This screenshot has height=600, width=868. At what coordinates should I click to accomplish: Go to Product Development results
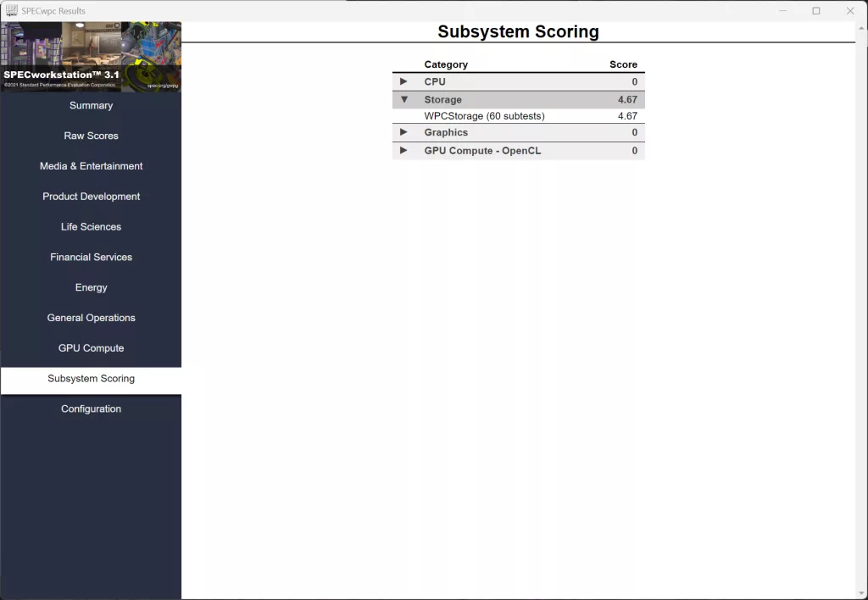91,197
